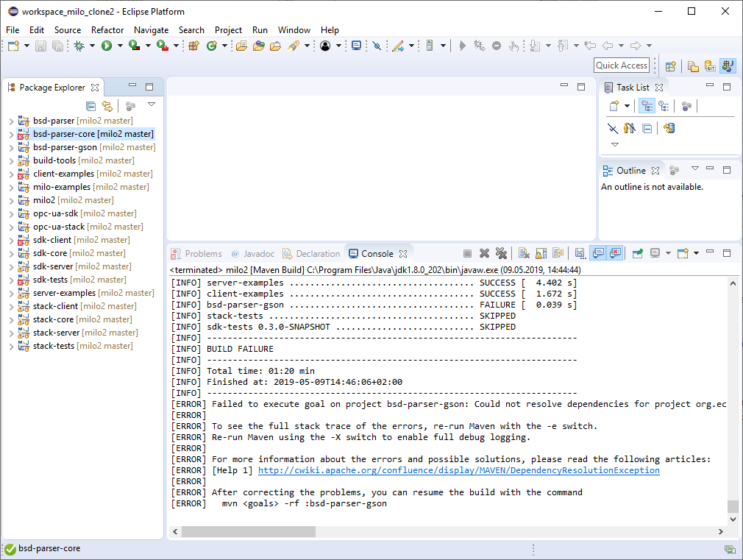Toggle Categorized view in Task List

click(647, 107)
